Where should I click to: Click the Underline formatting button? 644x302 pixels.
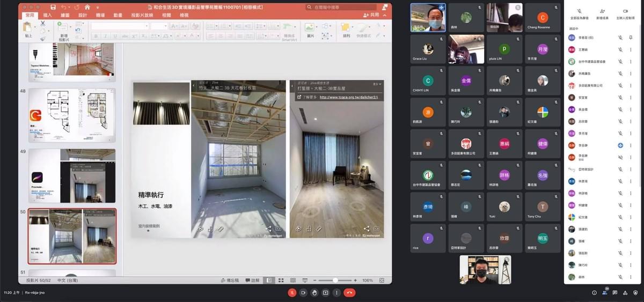[115, 36]
